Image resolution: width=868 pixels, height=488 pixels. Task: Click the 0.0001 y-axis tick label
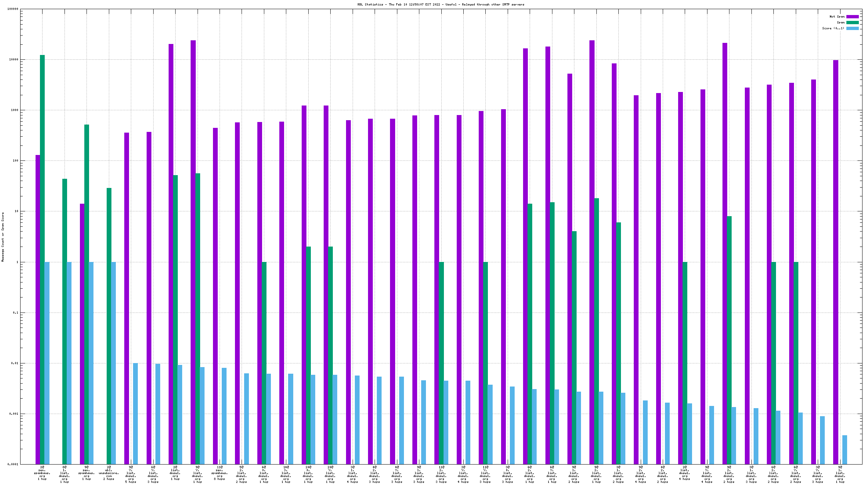point(13,464)
